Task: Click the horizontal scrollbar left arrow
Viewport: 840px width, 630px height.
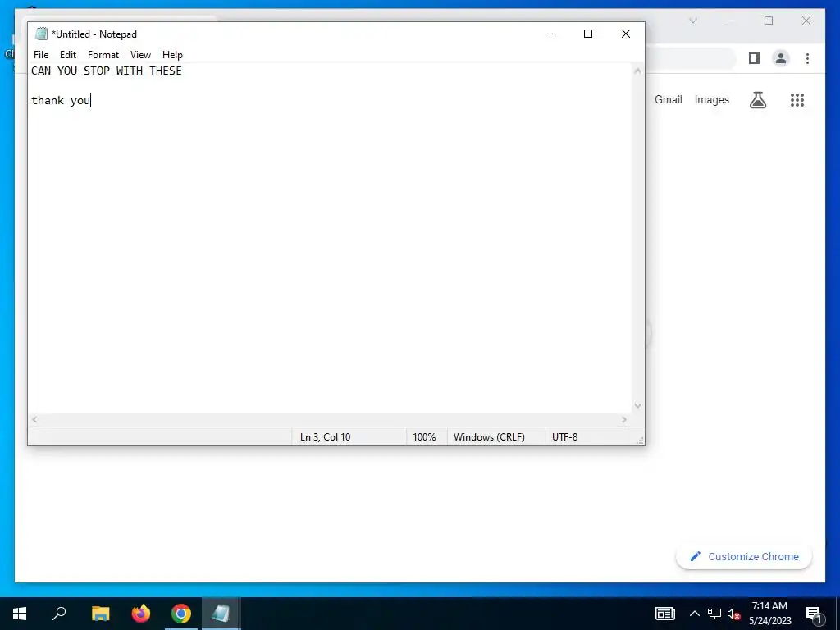Action: [34, 419]
